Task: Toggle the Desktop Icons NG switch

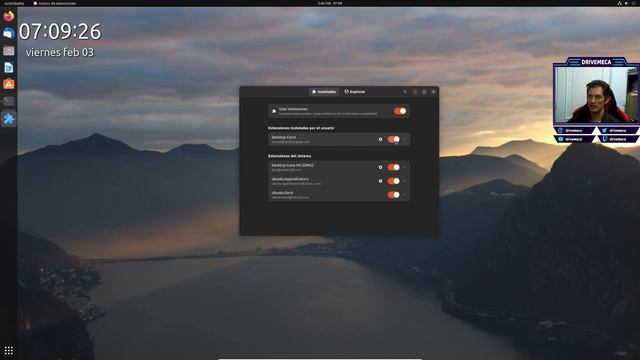Action: click(393, 167)
